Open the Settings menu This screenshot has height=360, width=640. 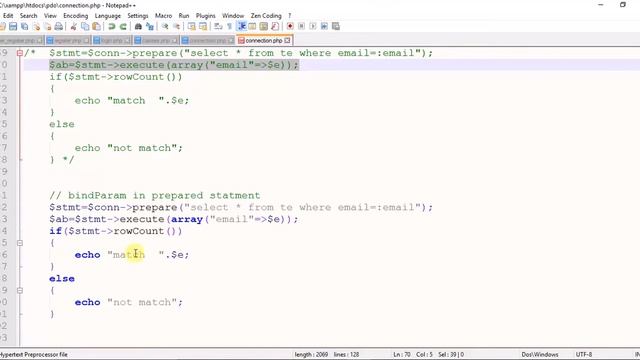tap(138, 16)
